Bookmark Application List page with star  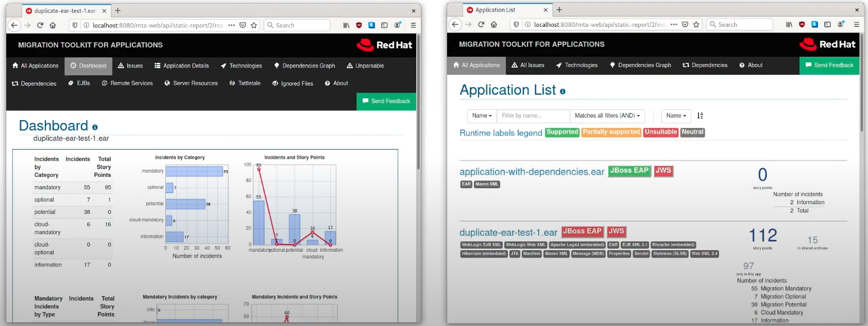point(696,24)
